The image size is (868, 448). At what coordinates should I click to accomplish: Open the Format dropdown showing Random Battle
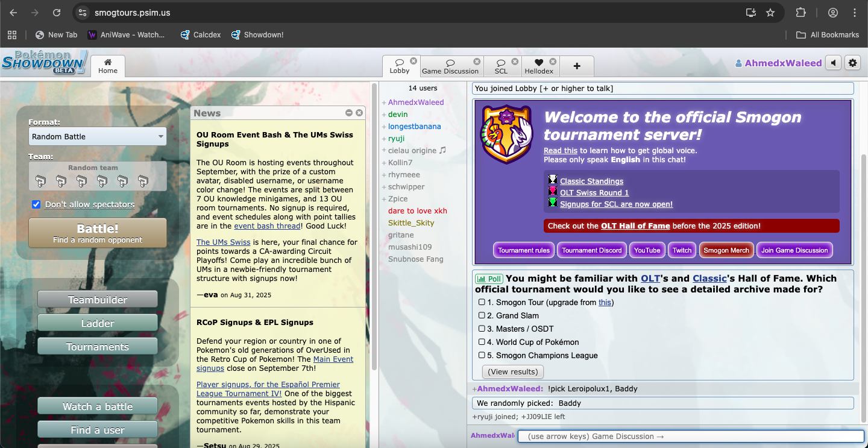click(98, 137)
